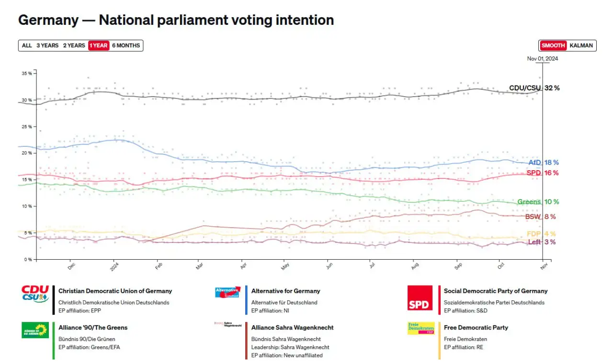Click the Nov 01, 2024 date marker
The width and height of the screenshot is (613, 364).
[542, 59]
